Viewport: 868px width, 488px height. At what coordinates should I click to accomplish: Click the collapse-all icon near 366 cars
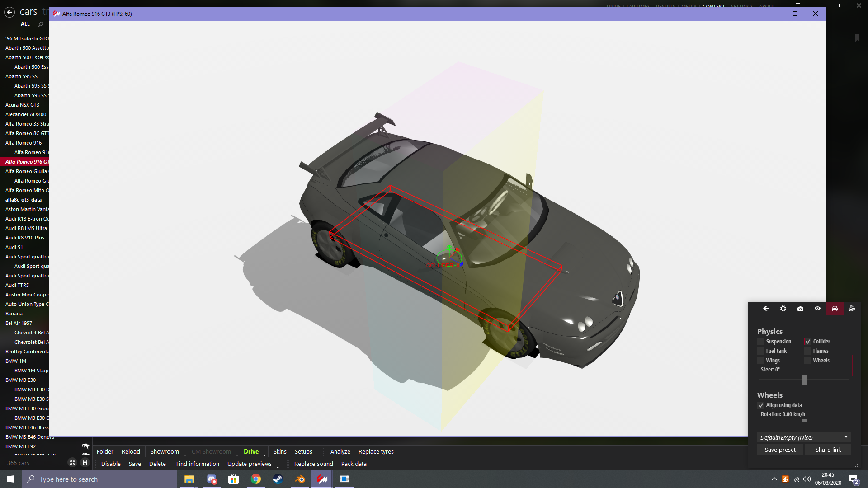(72, 462)
